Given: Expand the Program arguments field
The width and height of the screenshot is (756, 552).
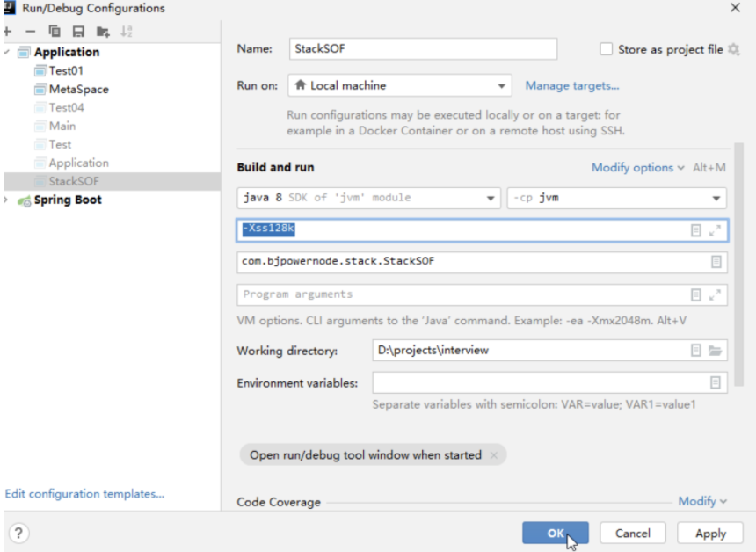Looking at the screenshot, I should [x=715, y=294].
